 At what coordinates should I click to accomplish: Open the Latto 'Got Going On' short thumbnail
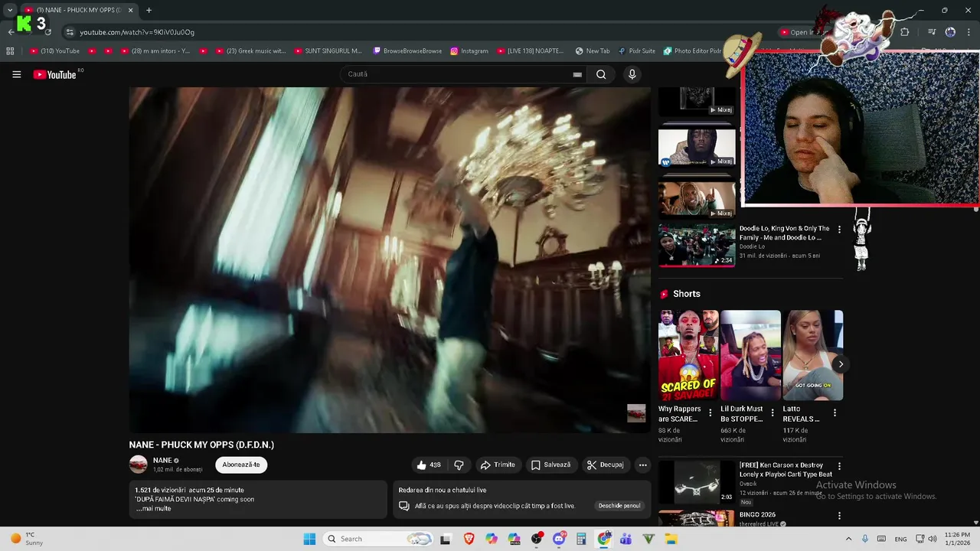point(812,355)
